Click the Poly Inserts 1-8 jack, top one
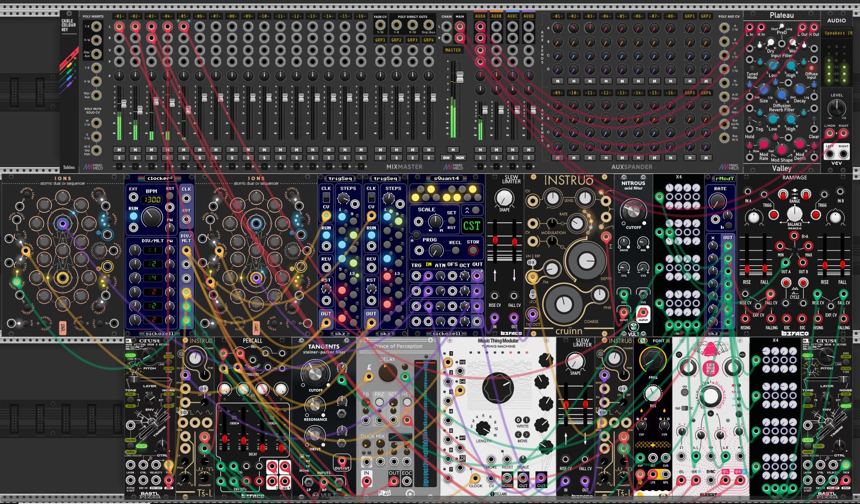 (x=97, y=27)
